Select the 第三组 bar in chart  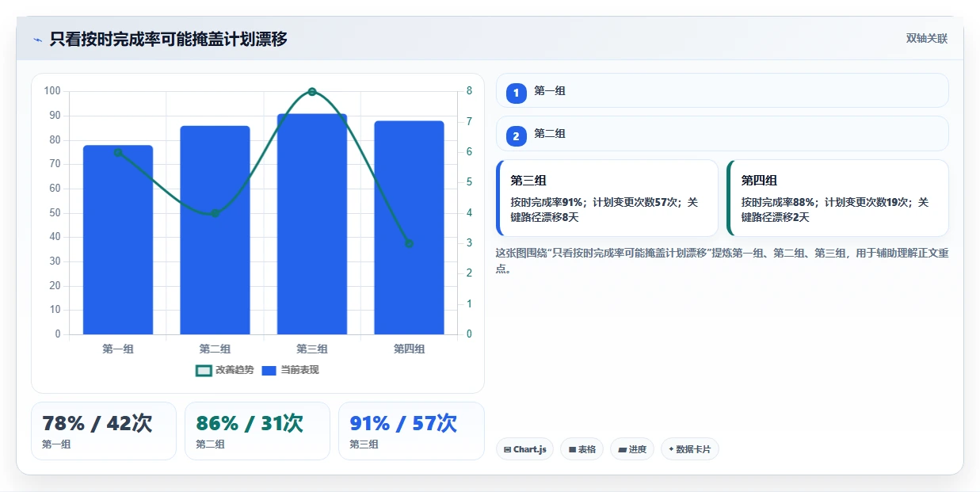pos(312,224)
